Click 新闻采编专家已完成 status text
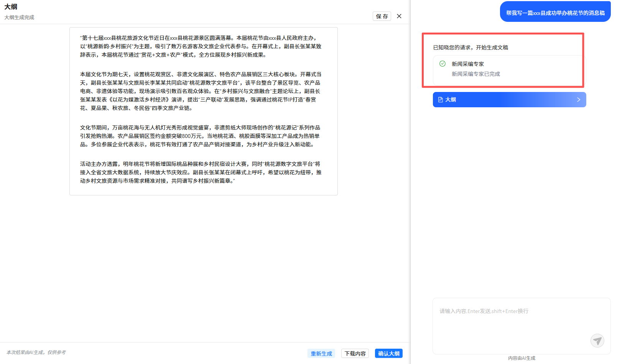 (x=475, y=74)
